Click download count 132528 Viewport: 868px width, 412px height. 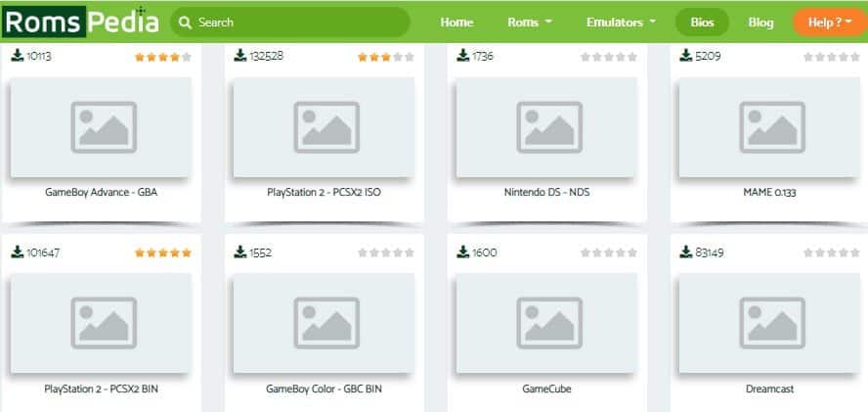[266, 56]
